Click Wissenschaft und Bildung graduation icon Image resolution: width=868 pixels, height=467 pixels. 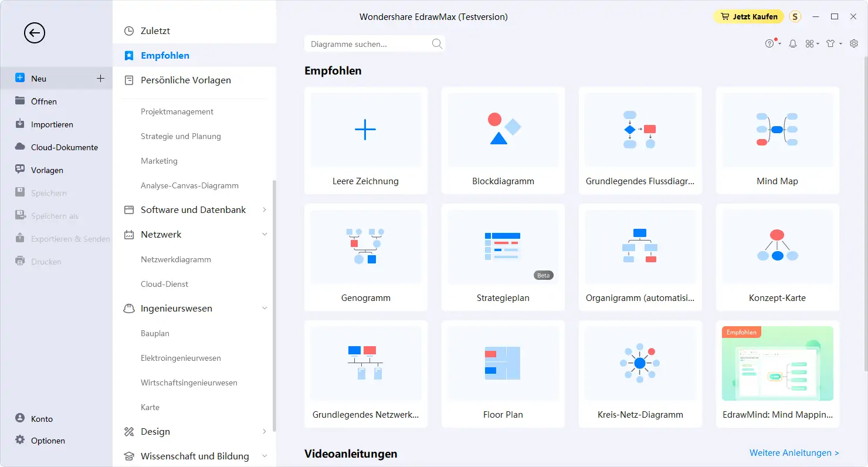click(129, 456)
